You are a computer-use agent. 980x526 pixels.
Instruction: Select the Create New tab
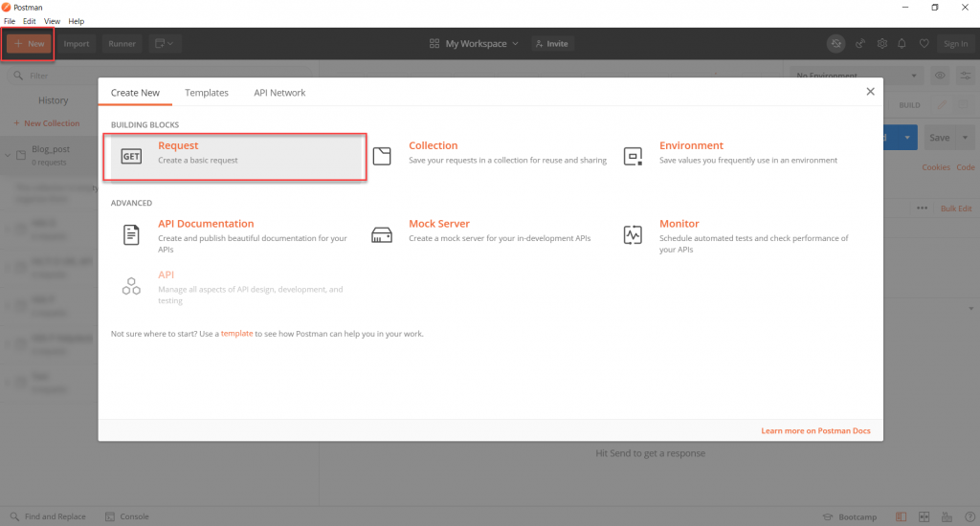point(135,93)
